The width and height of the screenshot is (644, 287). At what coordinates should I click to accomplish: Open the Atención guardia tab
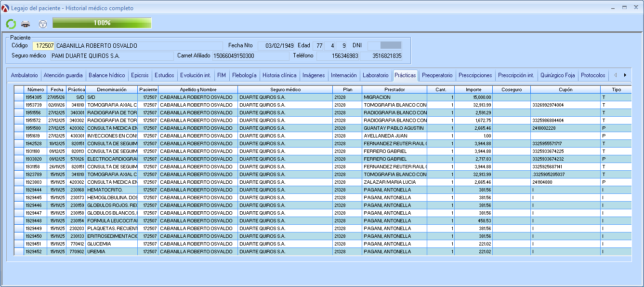pyautogui.click(x=63, y=75)
